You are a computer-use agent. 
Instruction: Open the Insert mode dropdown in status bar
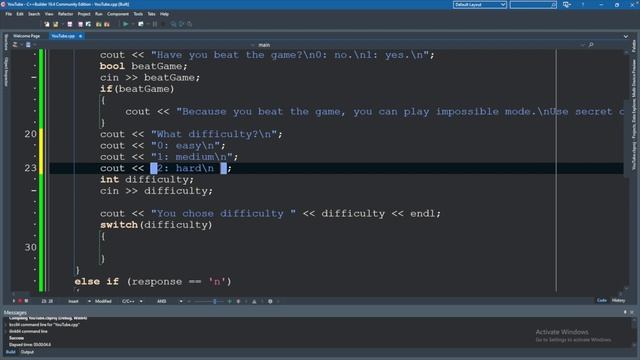(x=89, y=301)
